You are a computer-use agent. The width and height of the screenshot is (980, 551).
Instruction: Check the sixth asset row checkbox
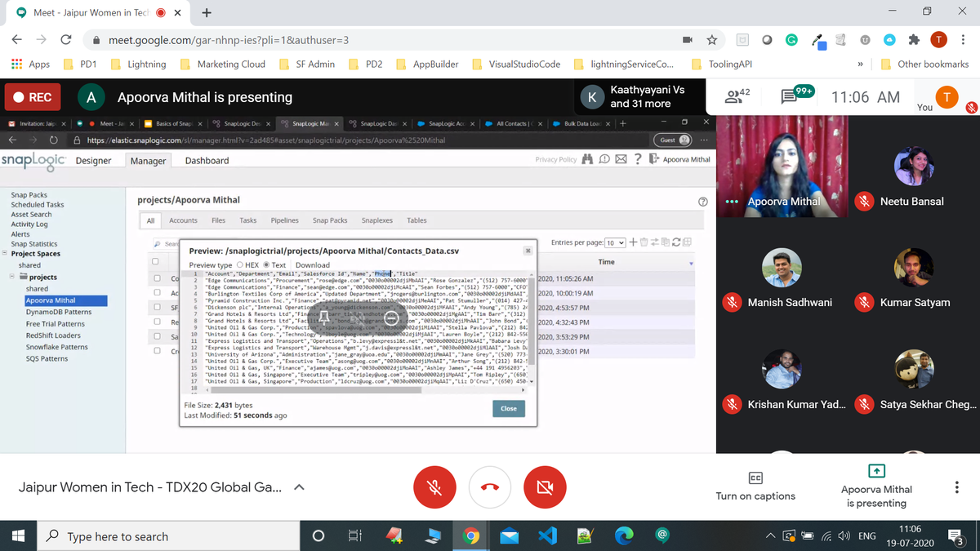point(158,351)
